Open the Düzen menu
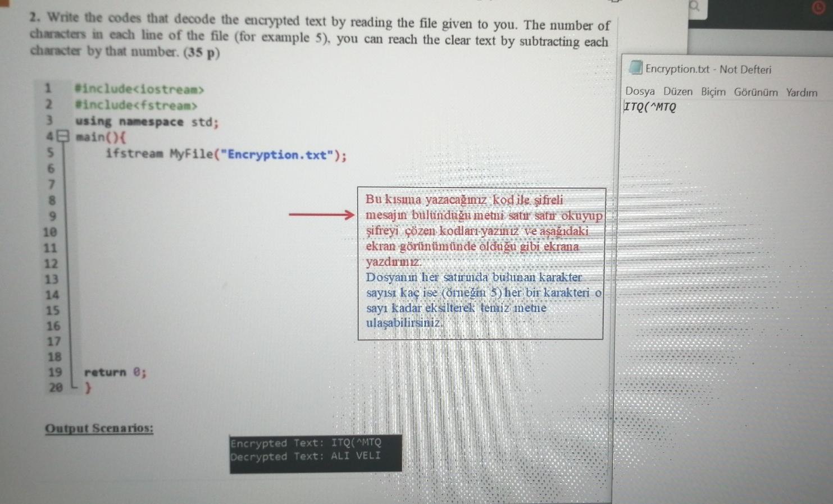The image size is (833, 504). [x=677, y=93]
